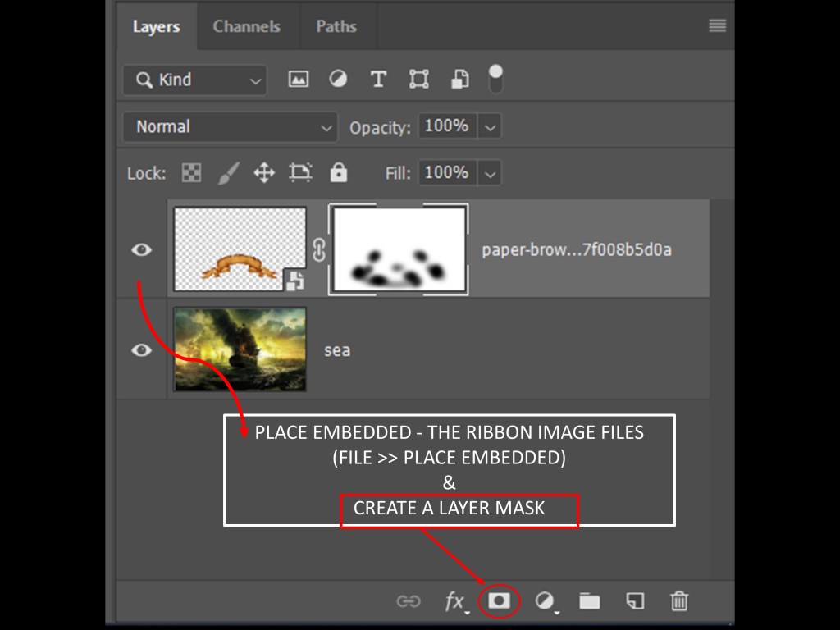The width and height of the screenshot is (840, 630).
Task: Open the Layers panel menu
Action: click(717, 26)
